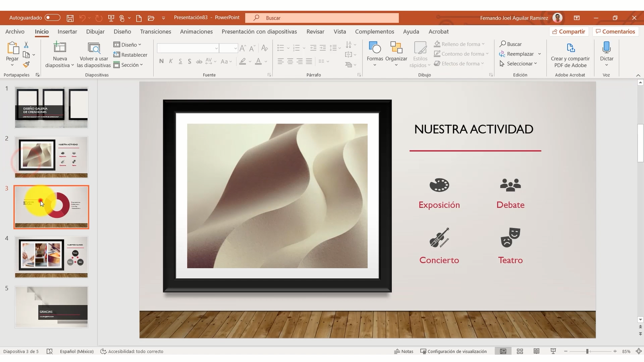644x362 pixels.
Task: Click Restablecer slide button
Action: pyautogui.click(x=130, y=55)
